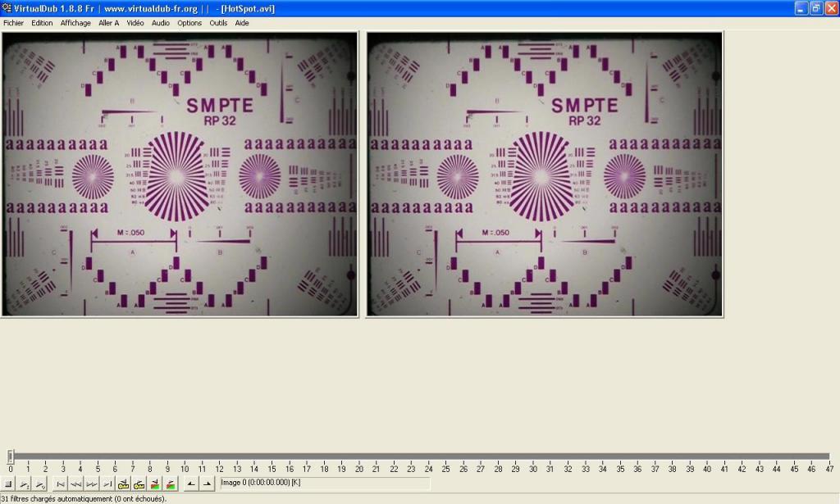This screenshot has width=840, height=504.
Task: Open the Outils menu
Action: point(218,23)
